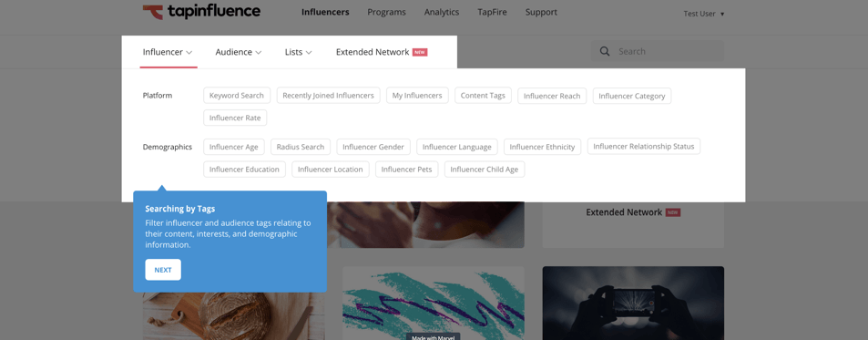Click the Platform section label
The height and width of the screenshot is (340, 868).
coord(158,95)
